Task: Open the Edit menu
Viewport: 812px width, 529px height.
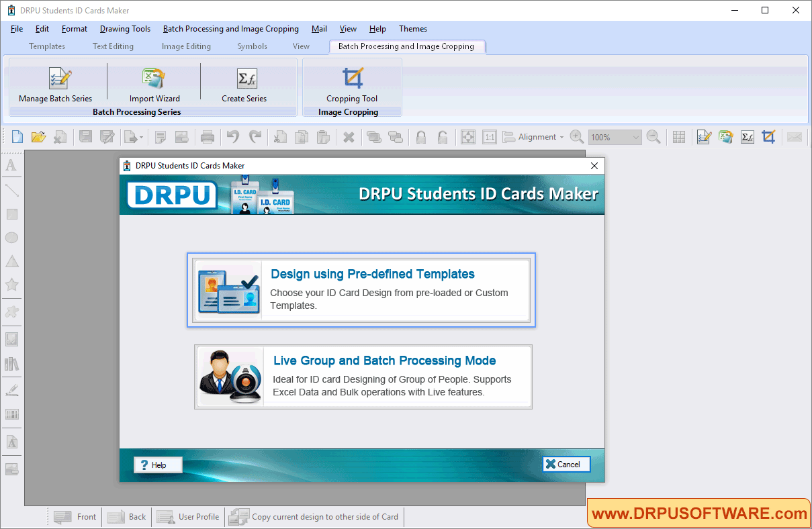Action: point(42,29)
